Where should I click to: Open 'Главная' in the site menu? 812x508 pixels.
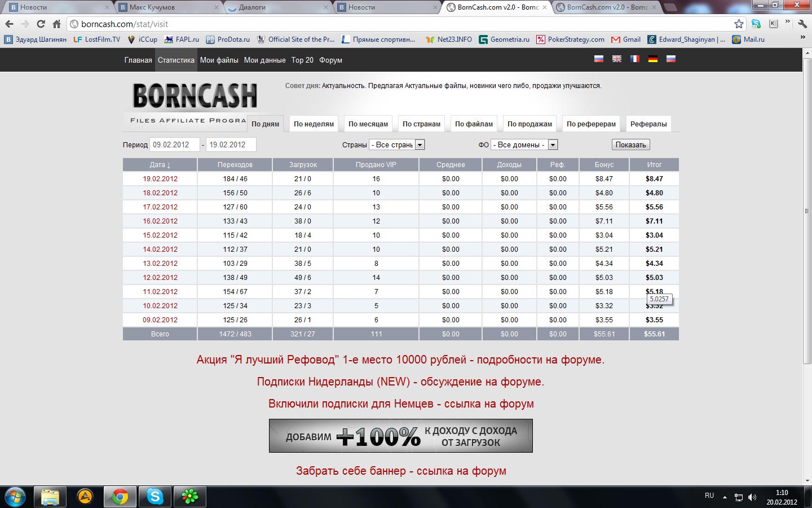138,60
